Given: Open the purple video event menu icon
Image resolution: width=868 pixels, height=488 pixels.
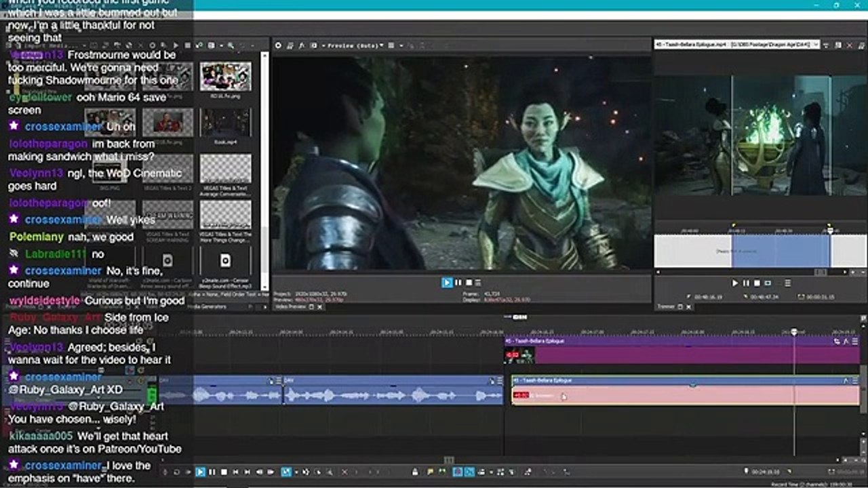Looking at the screenshot, I should [x=855, y=342].
